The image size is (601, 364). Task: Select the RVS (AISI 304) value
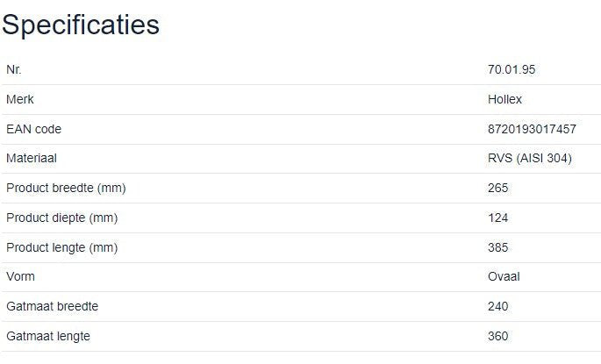[x=529, y=159]
